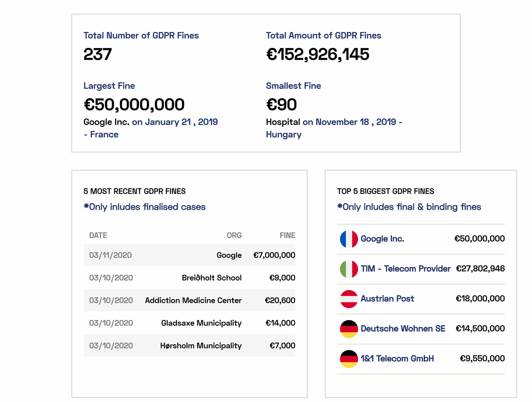
Task: Click the Google Inc. name under Largest Fine
Action: pos(106,122)
